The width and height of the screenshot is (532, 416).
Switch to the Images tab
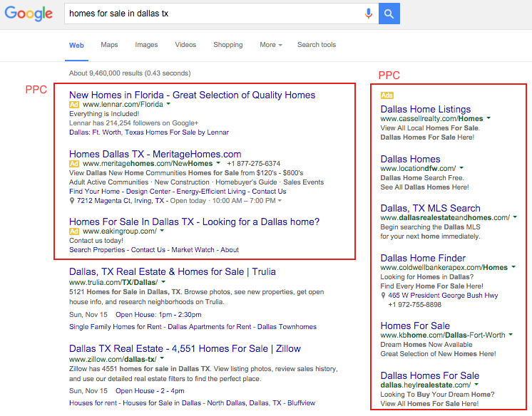(x=146, y=45)
